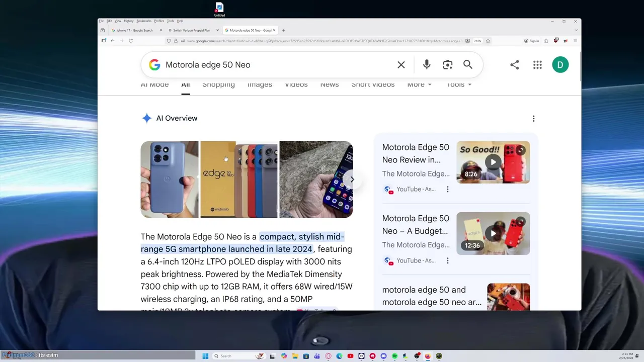The height and width of the screenshot is (362, 644).
Task: Close the iphone 17 browser tab
Action: [x=161, y=30]
